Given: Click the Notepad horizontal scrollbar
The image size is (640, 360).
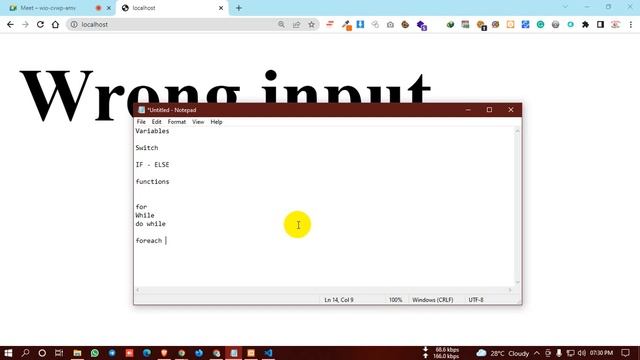Looking at the screenshot, I should coord(324,290).
